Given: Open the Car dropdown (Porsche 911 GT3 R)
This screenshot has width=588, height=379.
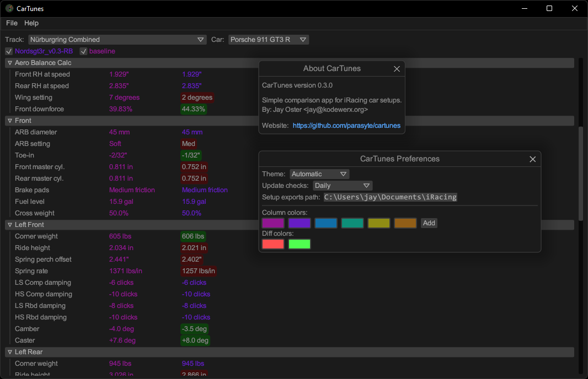Looking at the screenshot, I should [x=269, y=40].
